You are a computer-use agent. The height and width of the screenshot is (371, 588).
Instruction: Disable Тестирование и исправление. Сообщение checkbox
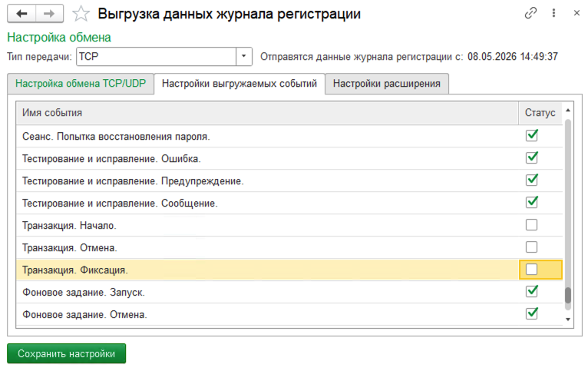coord(531,202)
